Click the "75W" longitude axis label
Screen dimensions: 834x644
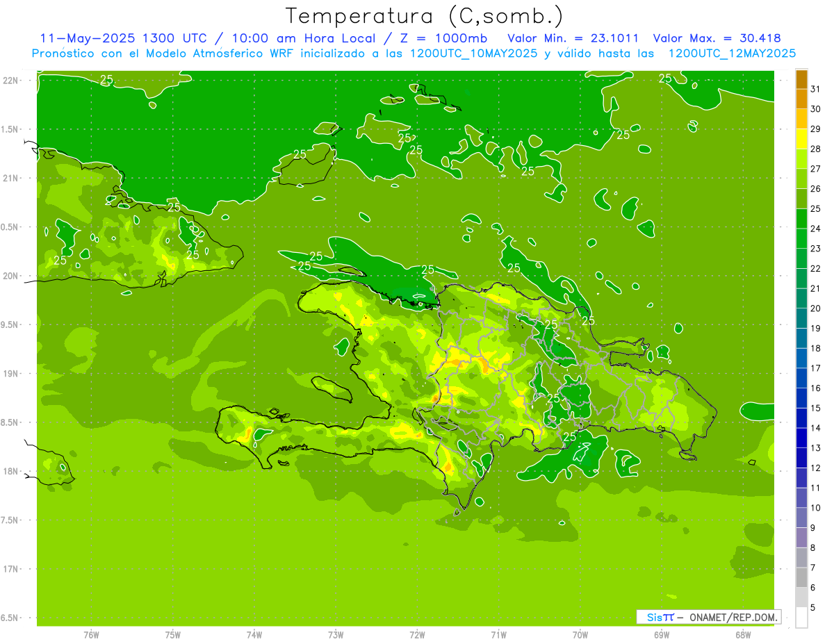pyautogui.click(x=173, y=635)
